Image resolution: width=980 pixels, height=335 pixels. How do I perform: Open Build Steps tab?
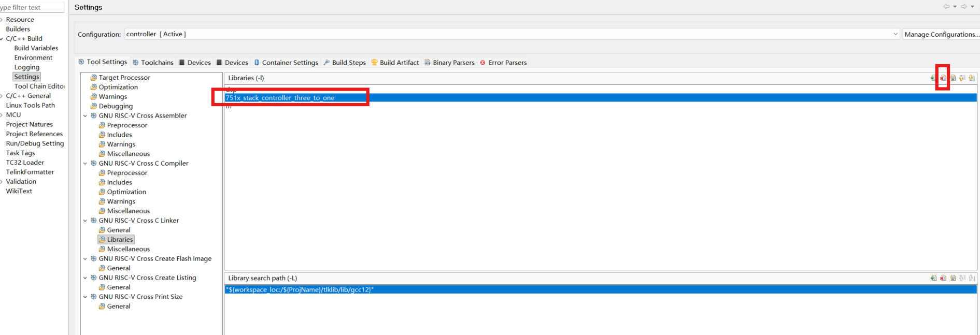tap(345, 62)
